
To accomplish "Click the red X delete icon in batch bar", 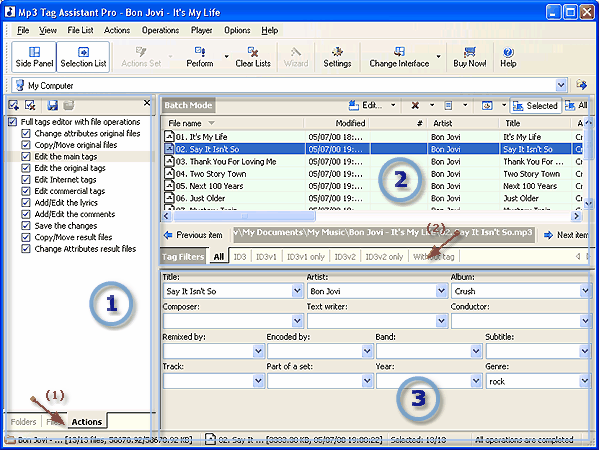I will (x=415, y=105).
